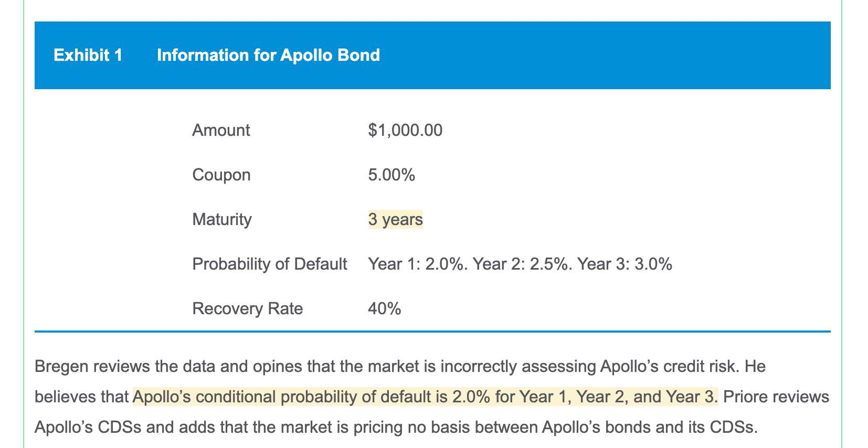Click the "Apollo's CDSs" text in the last line
The width and height of the screenshot is (868, 448).
[x=88, y=427]
